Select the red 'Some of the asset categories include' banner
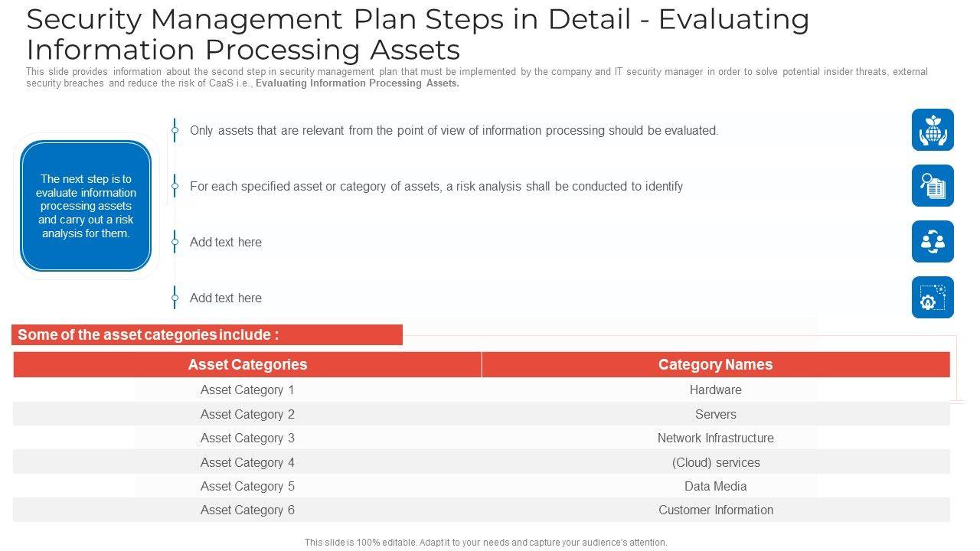 [x=207, y=335]
